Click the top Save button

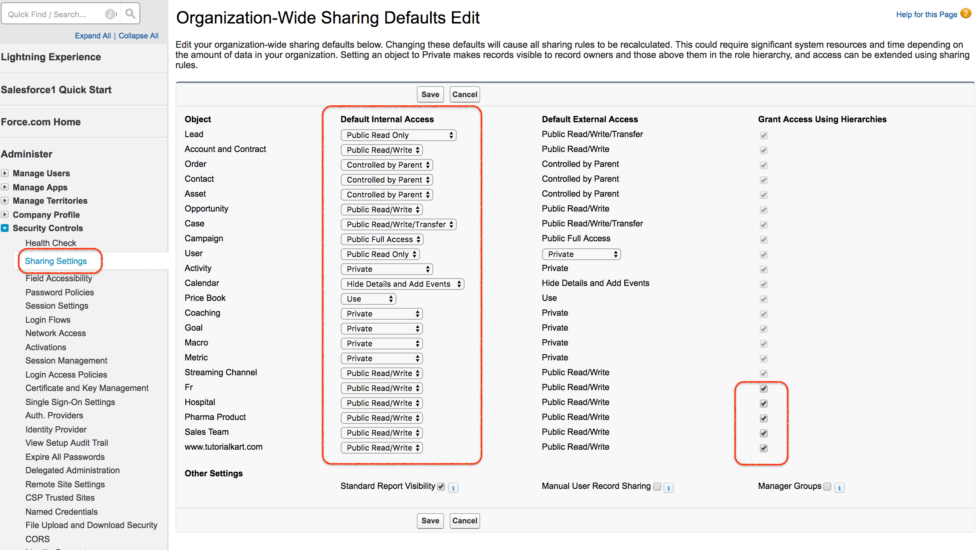point(430,94)
